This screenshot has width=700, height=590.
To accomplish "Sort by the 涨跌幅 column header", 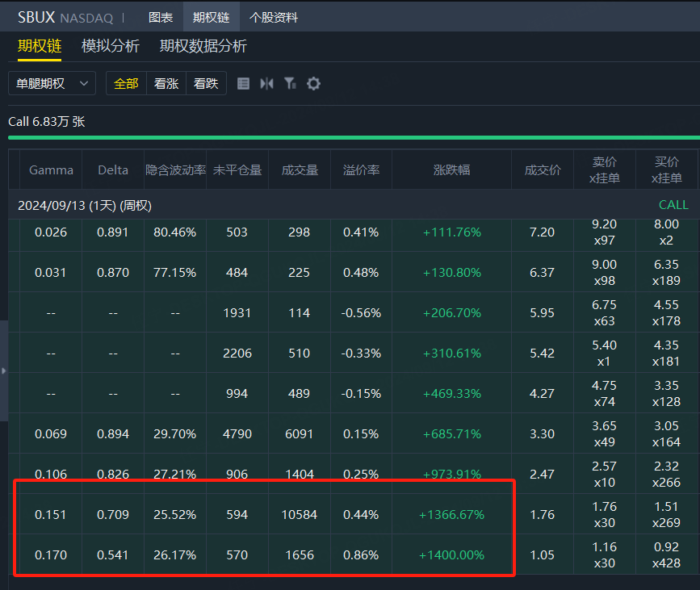I will click(452, 170).
